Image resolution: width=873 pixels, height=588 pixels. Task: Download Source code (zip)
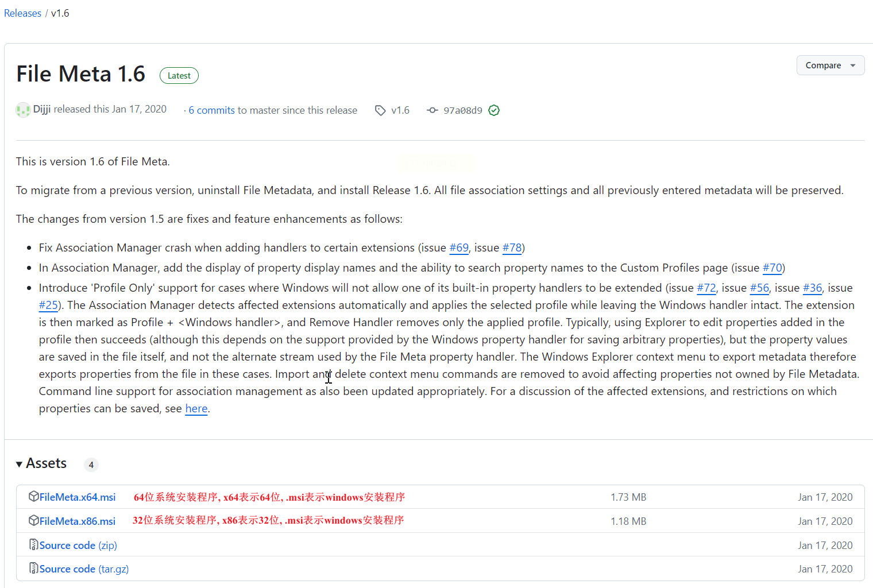78,545
